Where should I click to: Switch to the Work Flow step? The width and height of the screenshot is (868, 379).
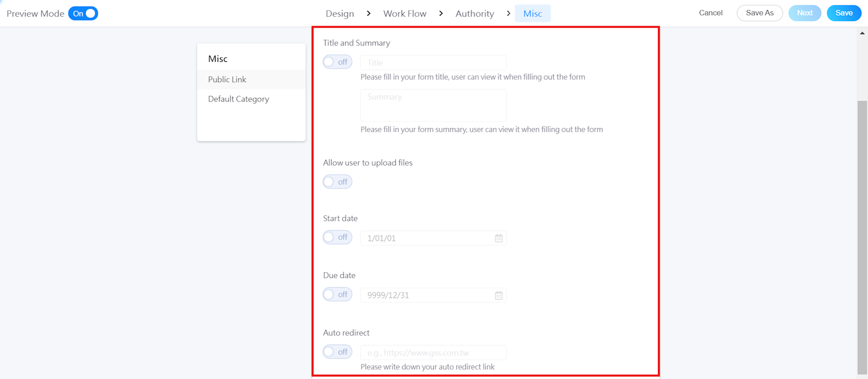404,14
